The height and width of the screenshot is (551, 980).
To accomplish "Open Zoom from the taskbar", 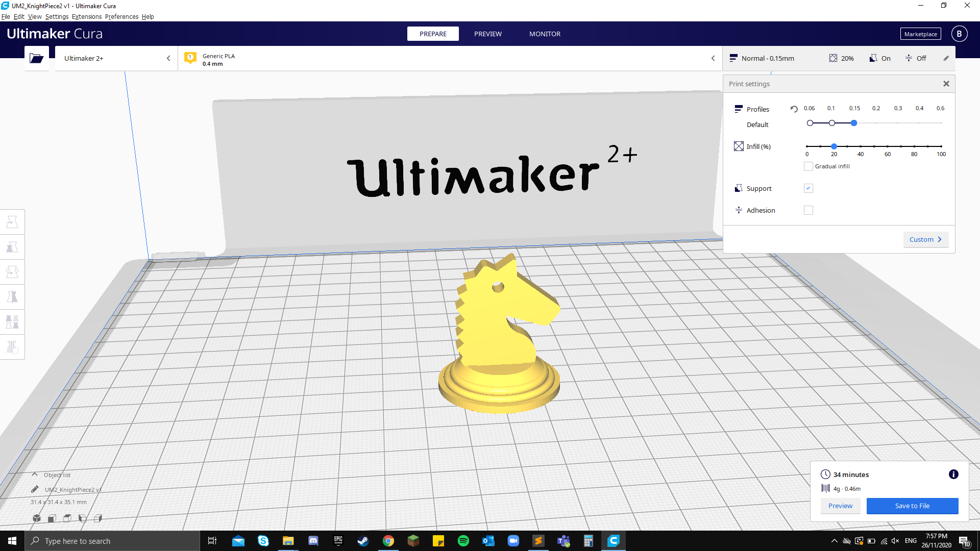I will click(513, 541).
